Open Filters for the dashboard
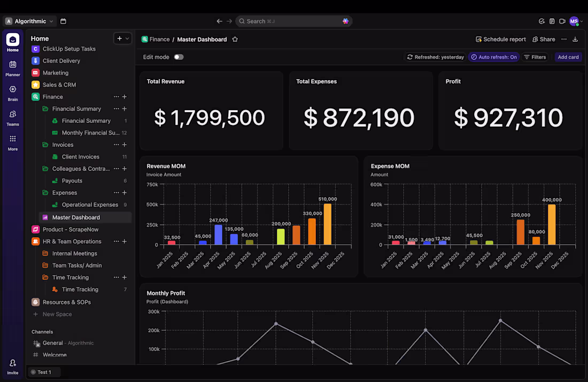 coord(535,57)
